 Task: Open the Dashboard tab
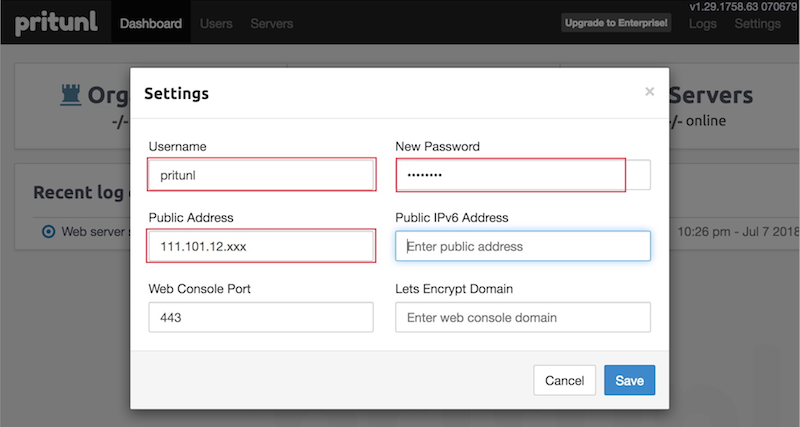pyautogui.click(x=150, y=23)
